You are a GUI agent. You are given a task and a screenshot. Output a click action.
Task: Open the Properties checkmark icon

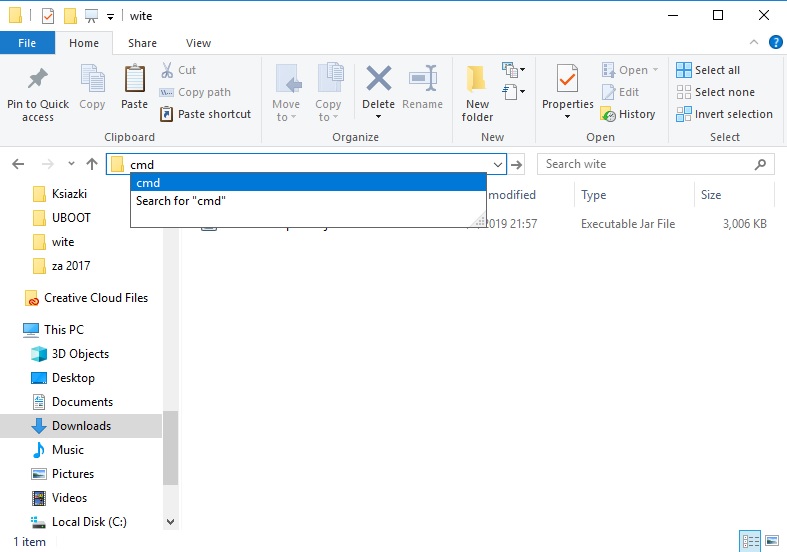[568, 79]
